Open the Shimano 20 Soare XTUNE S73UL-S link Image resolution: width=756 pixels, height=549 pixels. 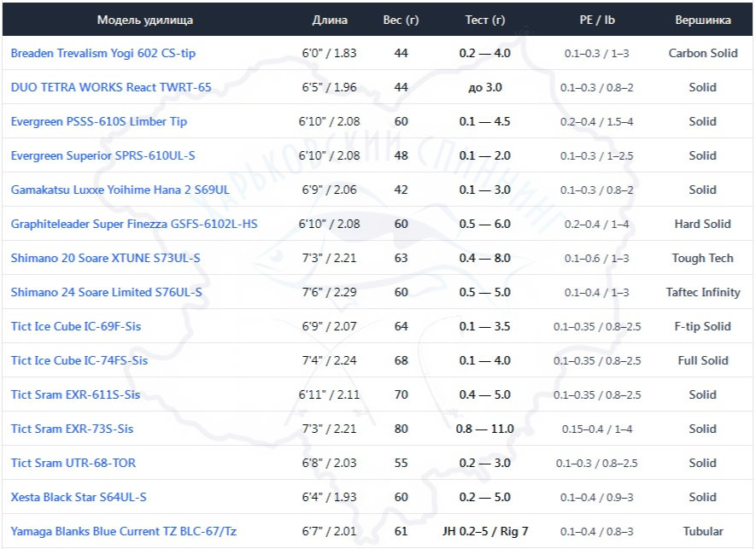[105, 258]
